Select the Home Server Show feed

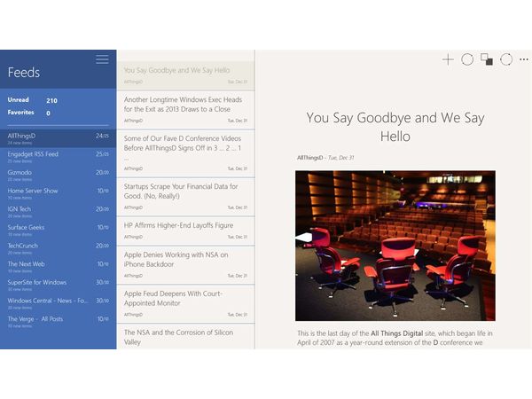click(59, 193)
